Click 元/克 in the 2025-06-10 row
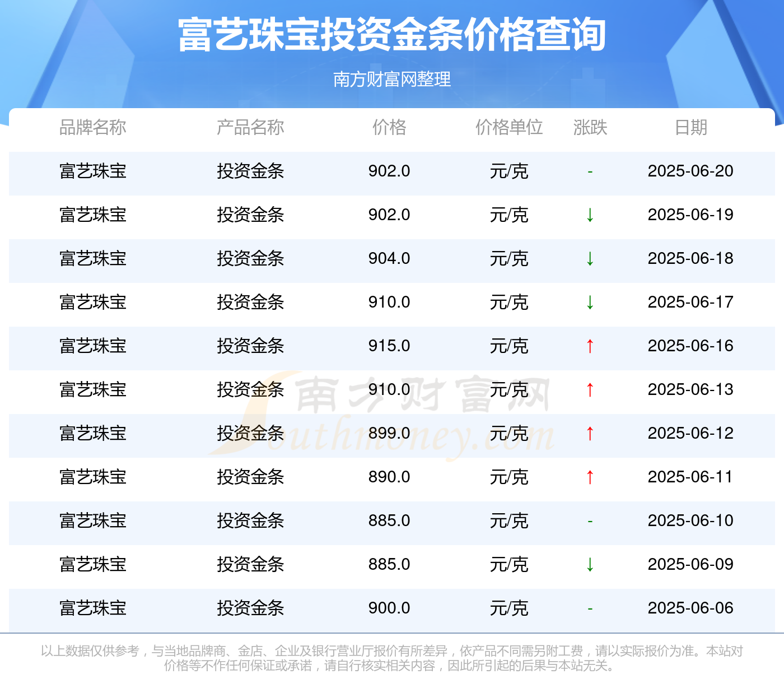 tap(509, 520)
